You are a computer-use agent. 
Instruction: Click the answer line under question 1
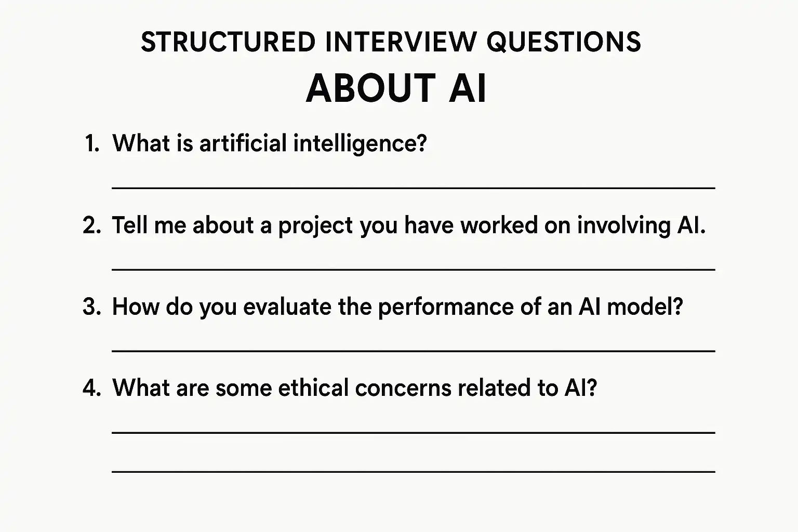pos(413,188)
